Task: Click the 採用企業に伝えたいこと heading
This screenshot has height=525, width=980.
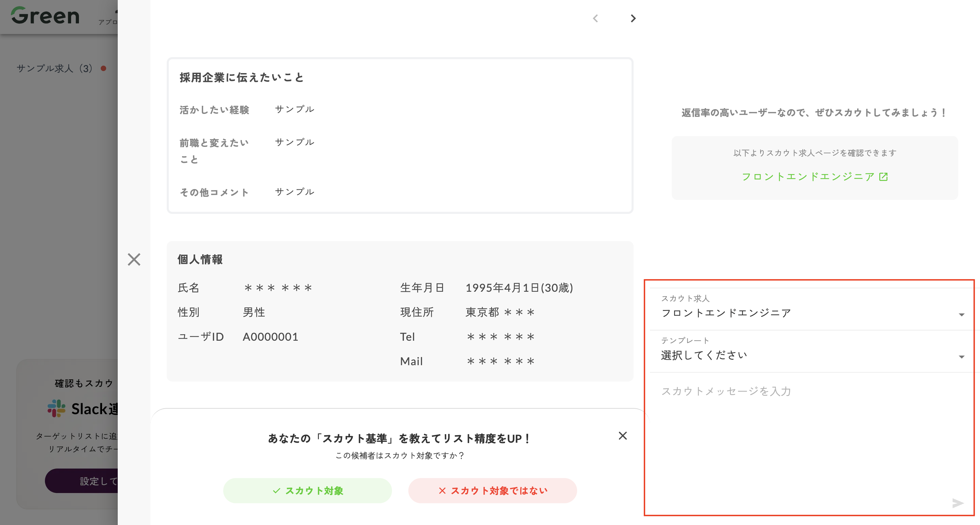Action: 242,78
